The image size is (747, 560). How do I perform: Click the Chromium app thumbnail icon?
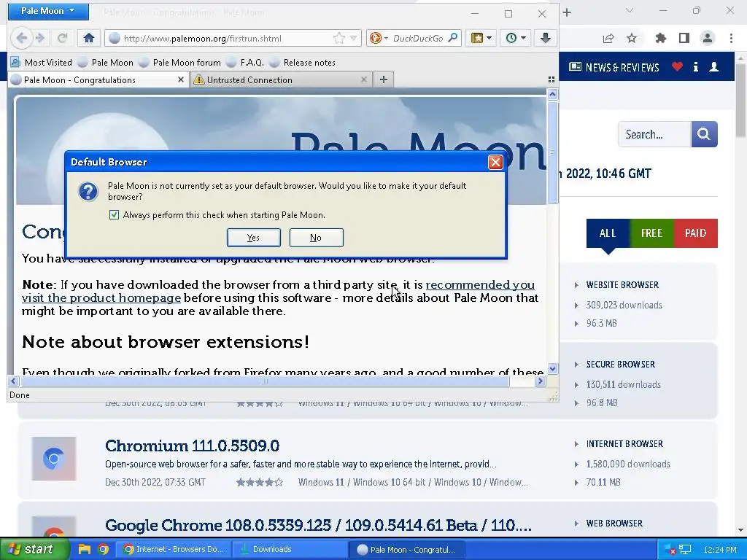click(x=54, y=459)
